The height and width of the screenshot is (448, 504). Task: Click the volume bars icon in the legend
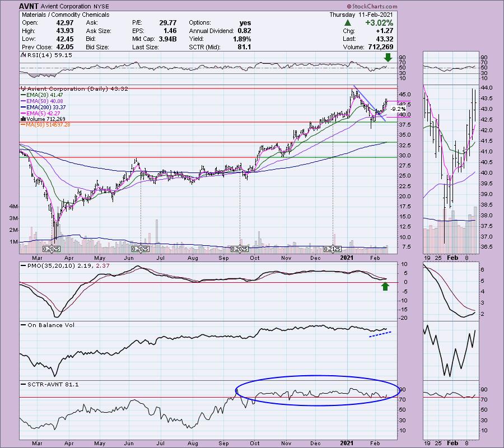pyautogui.click(x=24, y=119)
